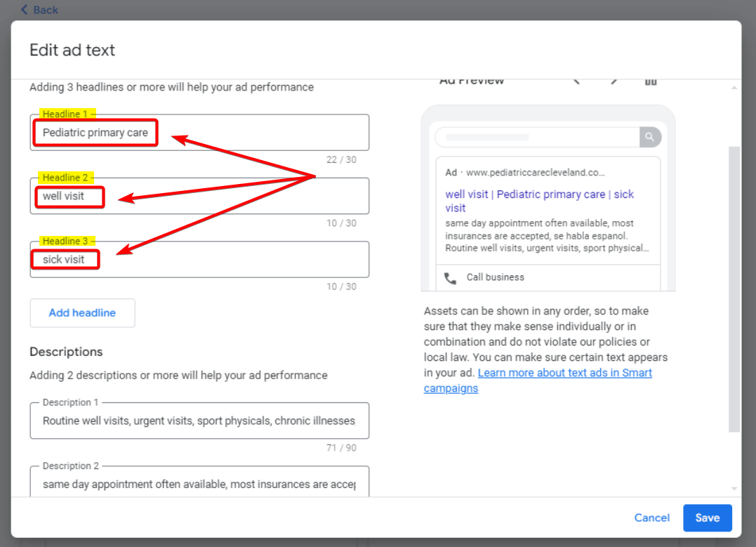The width and height of the screenshot is (756, 547).
Task: Save the ad text changes
Action: (x=707, y=518)
